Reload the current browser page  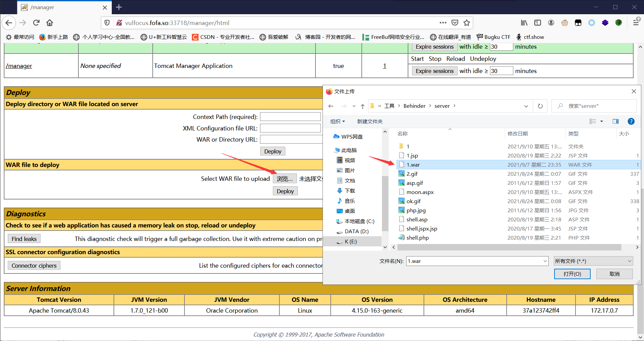point(36,23)
